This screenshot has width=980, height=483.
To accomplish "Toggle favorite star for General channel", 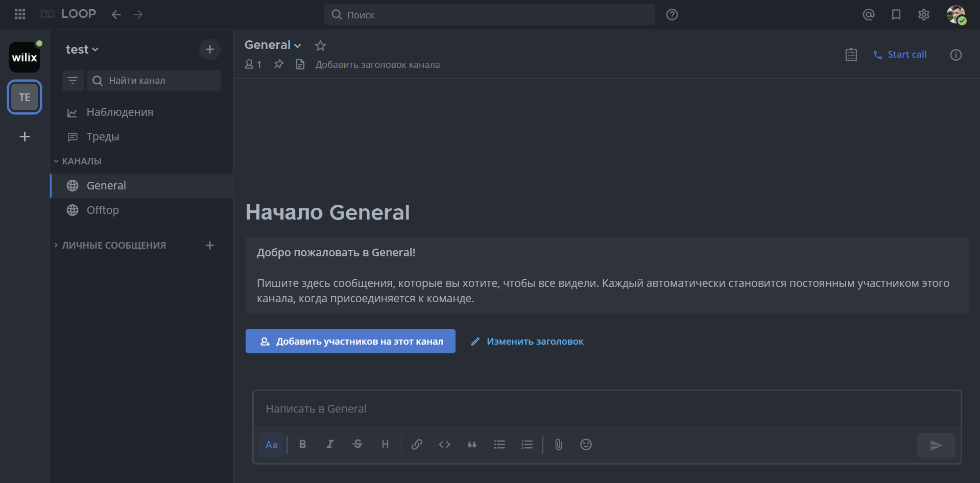I will tap(320, 45).
